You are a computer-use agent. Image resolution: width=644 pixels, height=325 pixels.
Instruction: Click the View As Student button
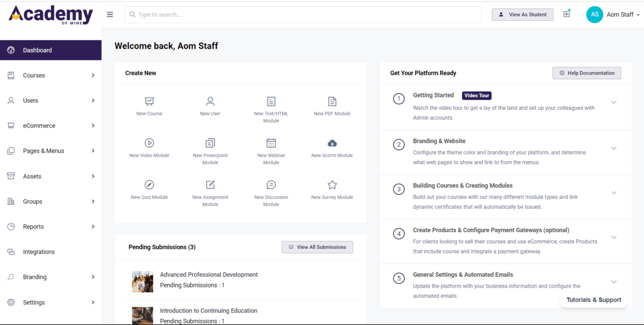tap(522, 14)
